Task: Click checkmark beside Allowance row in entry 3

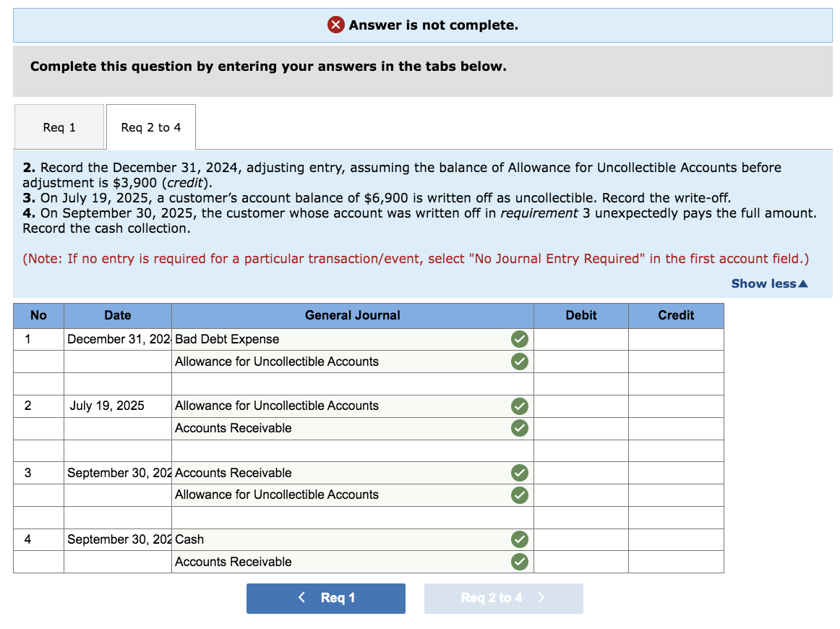Action: tap(519, 495)
